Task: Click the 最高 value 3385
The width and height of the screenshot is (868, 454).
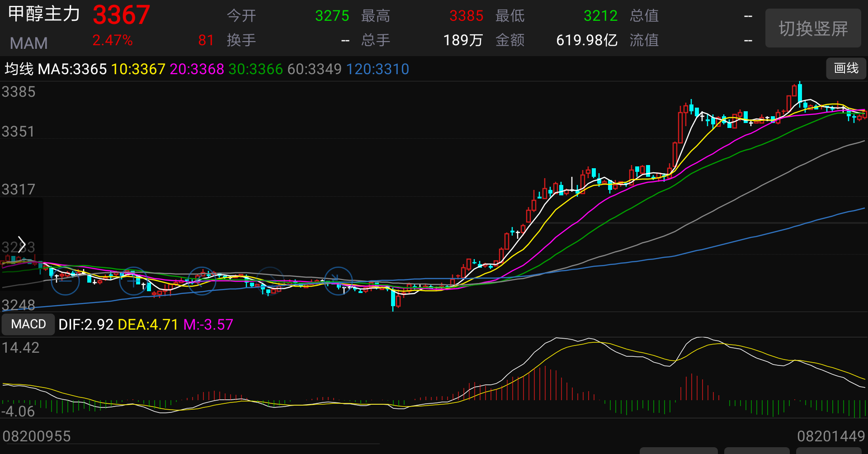Action: click(x=467, y=16)
